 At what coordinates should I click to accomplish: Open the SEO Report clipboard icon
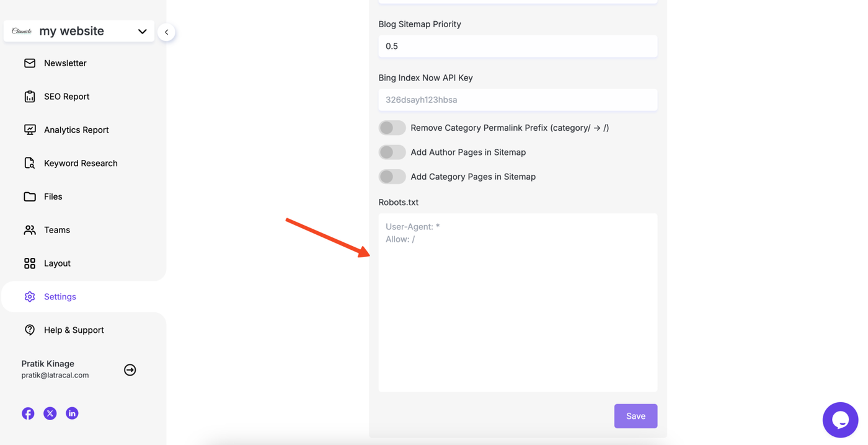30,97
